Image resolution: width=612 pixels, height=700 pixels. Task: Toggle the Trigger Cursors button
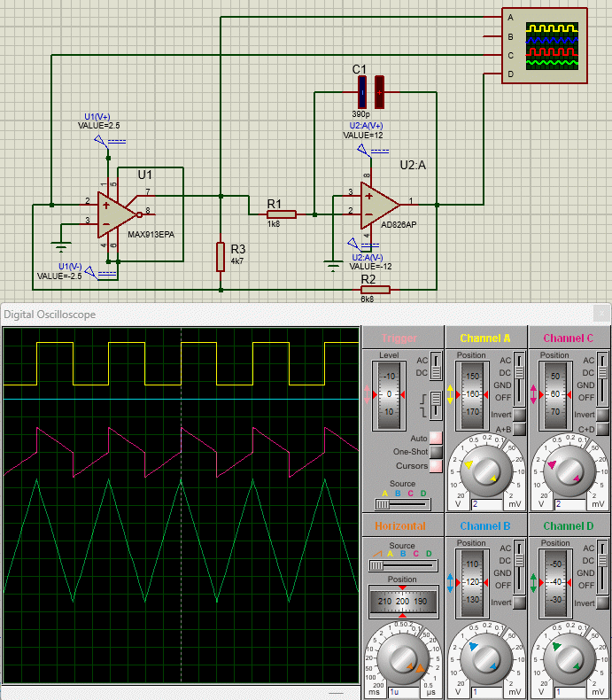tap(435, 465)
